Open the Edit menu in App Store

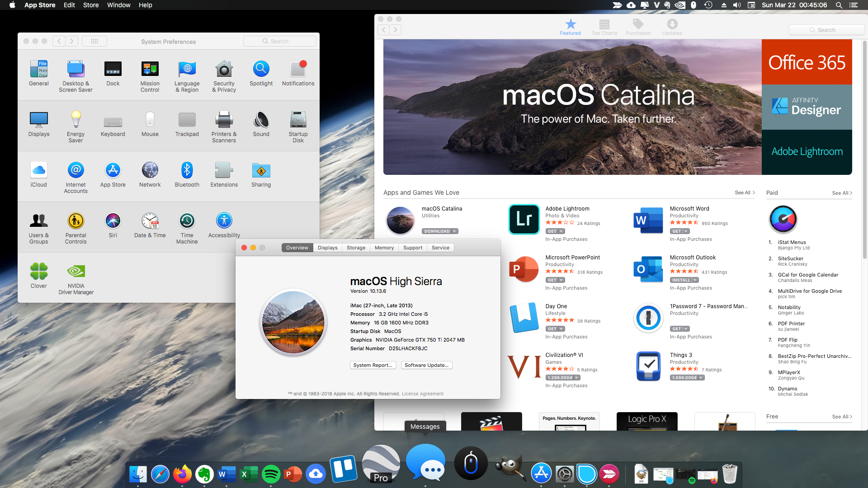click(69, 5)
